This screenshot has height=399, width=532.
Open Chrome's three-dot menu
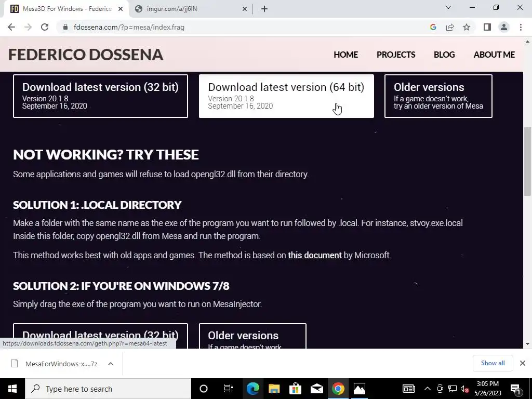click(521, 27)
